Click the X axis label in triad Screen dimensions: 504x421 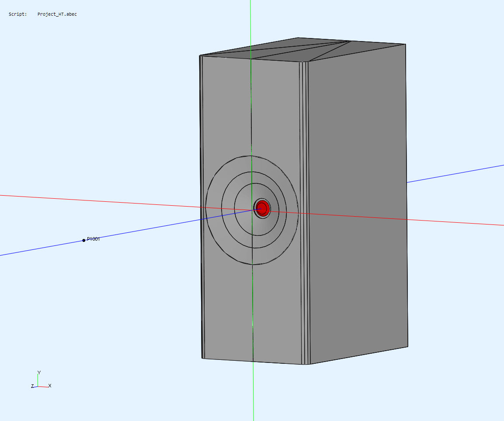(x=50, y=386)
